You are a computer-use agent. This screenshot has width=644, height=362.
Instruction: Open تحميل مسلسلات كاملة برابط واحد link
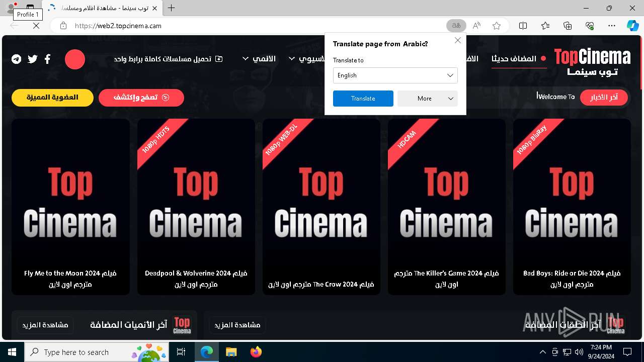(168, 59)
